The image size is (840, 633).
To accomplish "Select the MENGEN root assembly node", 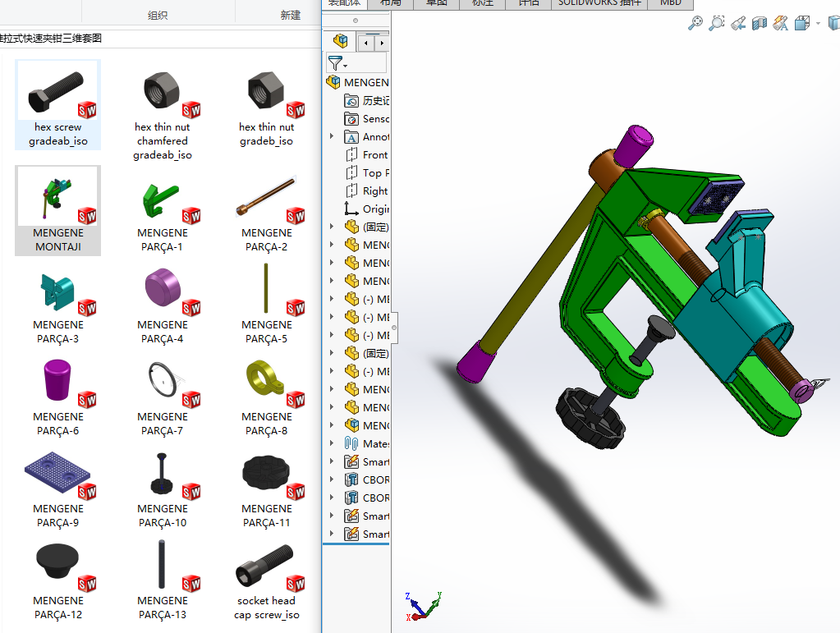I will click(x=357, y=82).
